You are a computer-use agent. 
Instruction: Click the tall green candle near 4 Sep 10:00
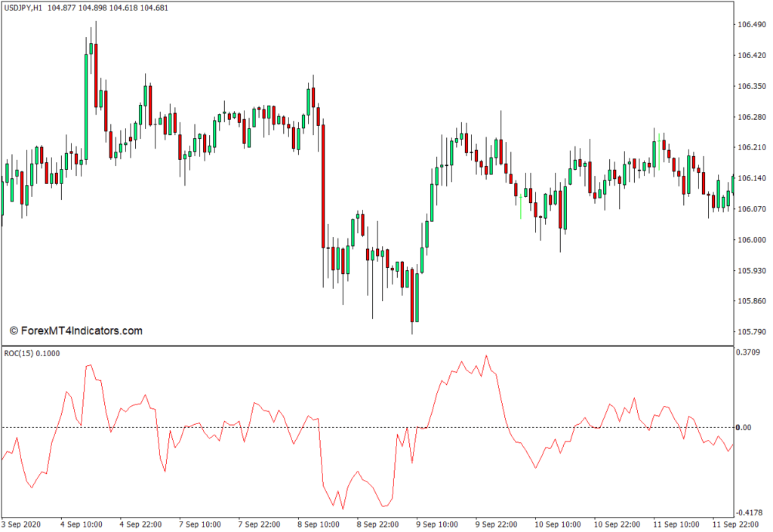pyautogui.click(x=85, y=106)
